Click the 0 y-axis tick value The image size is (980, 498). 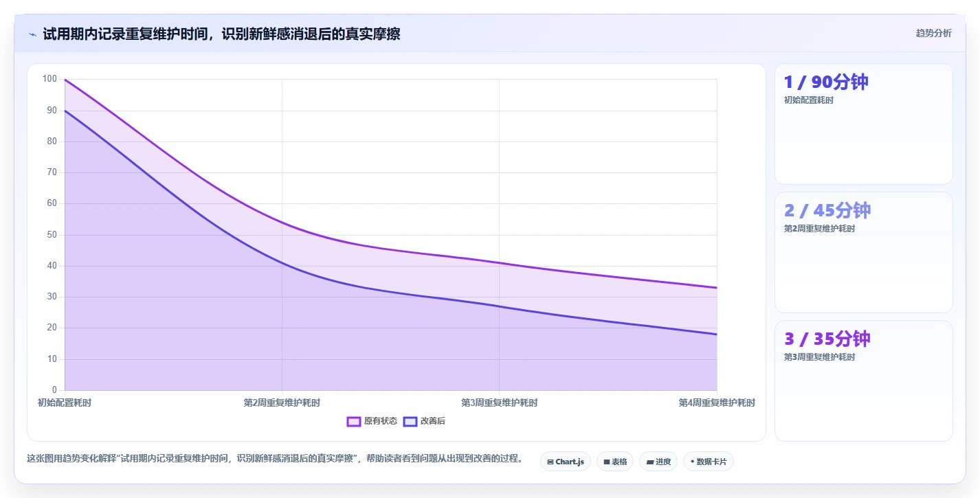click(x=54, y=390)
